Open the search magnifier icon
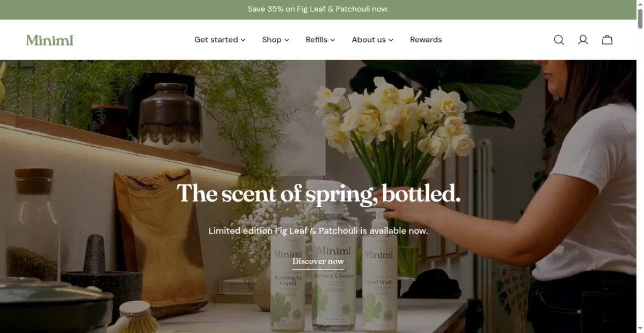 pyautogui.click(x=559, y=40)
